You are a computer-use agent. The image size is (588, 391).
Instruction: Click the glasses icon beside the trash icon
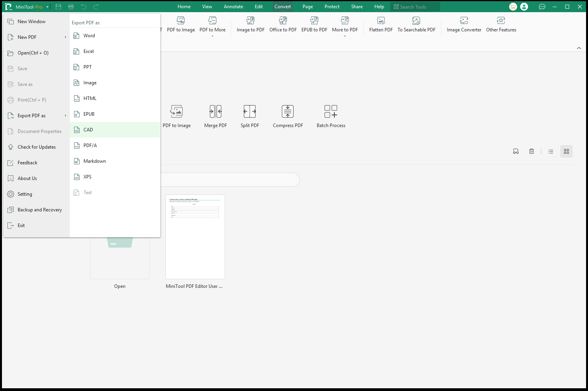pos(516,151)
